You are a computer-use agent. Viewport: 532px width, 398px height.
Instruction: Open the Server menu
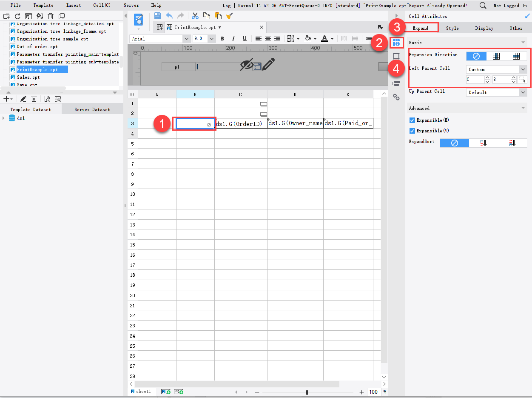[131, 5]
